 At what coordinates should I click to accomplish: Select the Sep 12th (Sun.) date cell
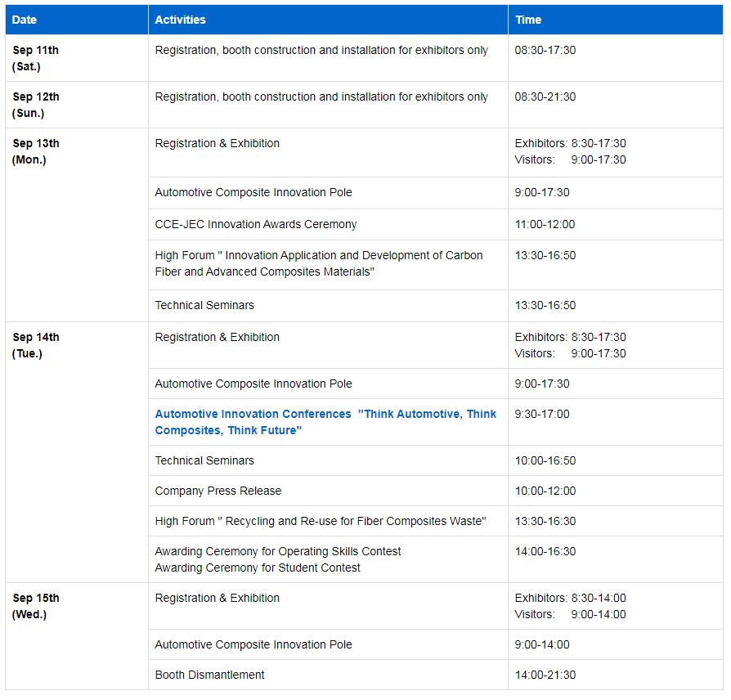pyautogui.click(x=36, y=105)
